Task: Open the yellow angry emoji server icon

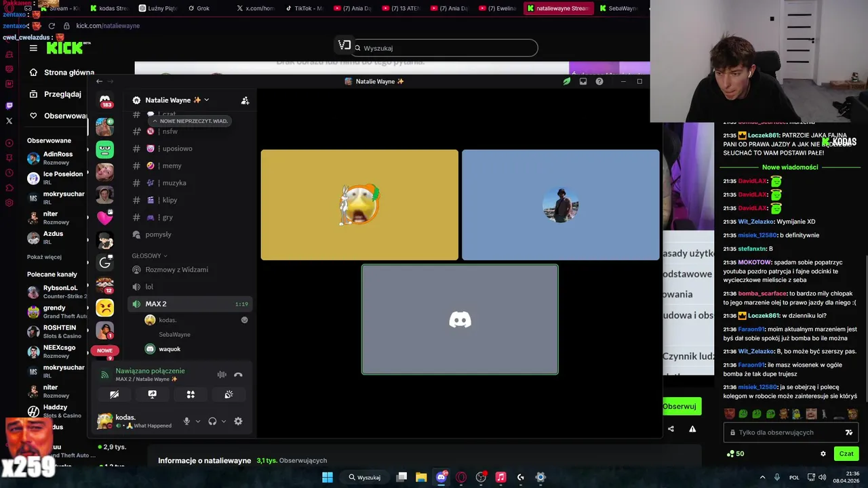Action: (105, 308)
